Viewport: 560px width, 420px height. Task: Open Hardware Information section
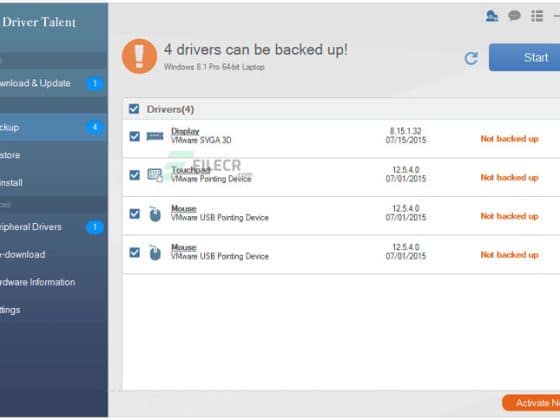point(54,282)
